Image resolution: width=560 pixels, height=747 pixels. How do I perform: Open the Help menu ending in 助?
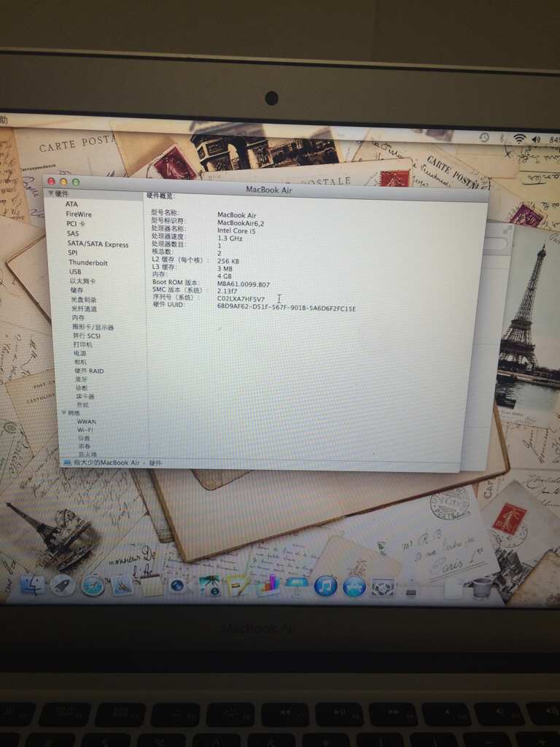point(4,121)
